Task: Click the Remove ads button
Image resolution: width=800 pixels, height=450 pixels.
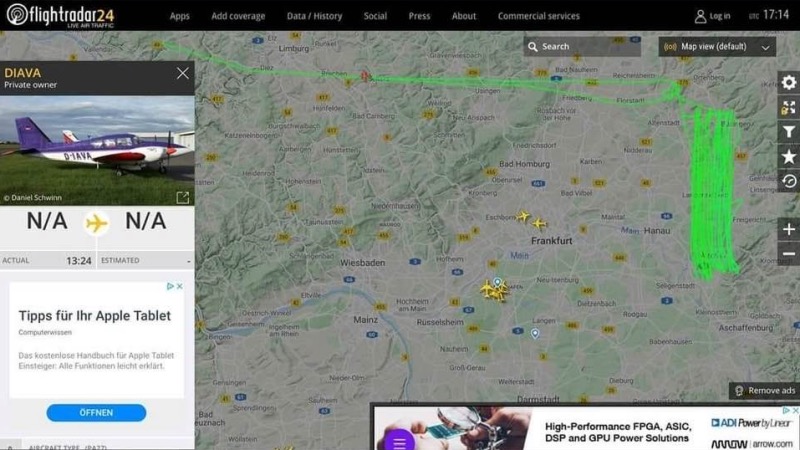Action: point(764,390)
